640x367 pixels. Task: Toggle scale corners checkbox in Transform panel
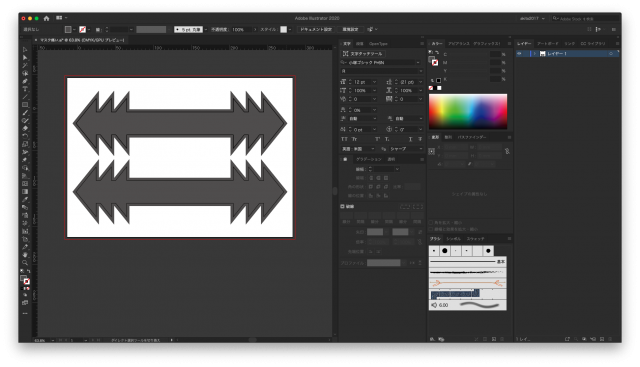(431, 222)
